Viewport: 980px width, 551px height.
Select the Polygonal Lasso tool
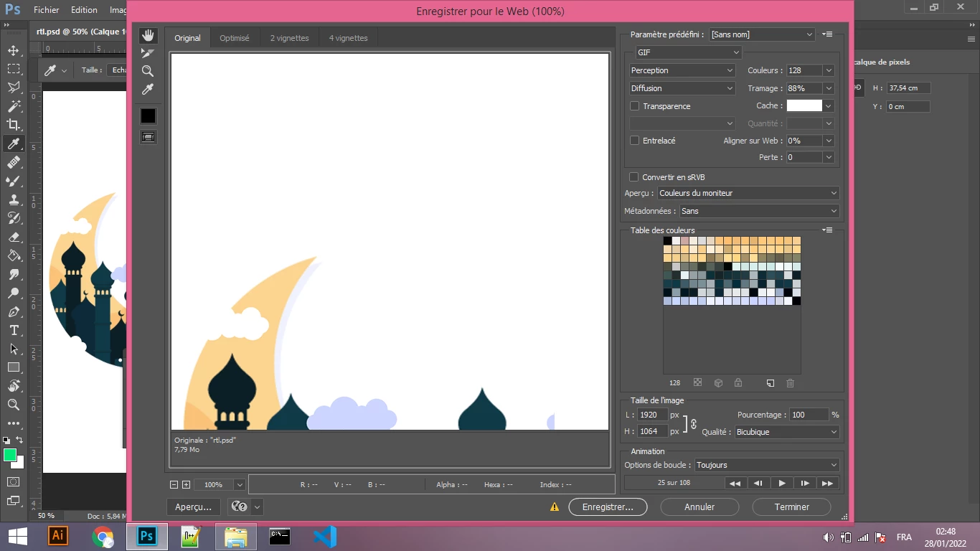point(13,88)
